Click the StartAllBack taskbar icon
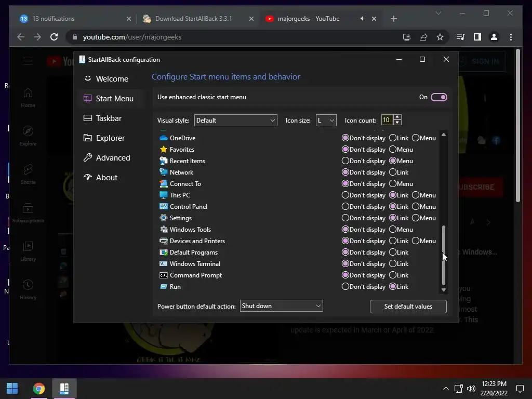The image size is (532, 399). pos(64,389)
